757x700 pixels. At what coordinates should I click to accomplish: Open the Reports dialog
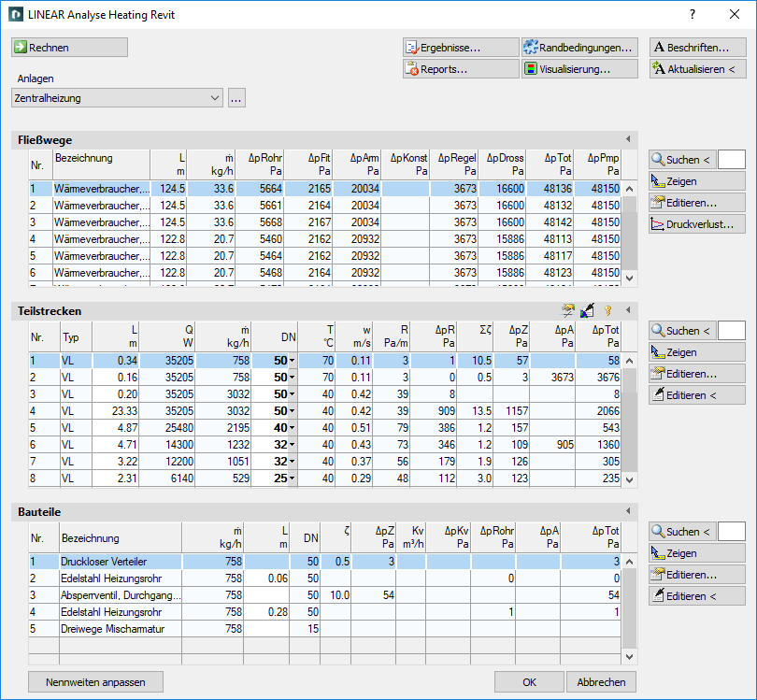(461, 69)
